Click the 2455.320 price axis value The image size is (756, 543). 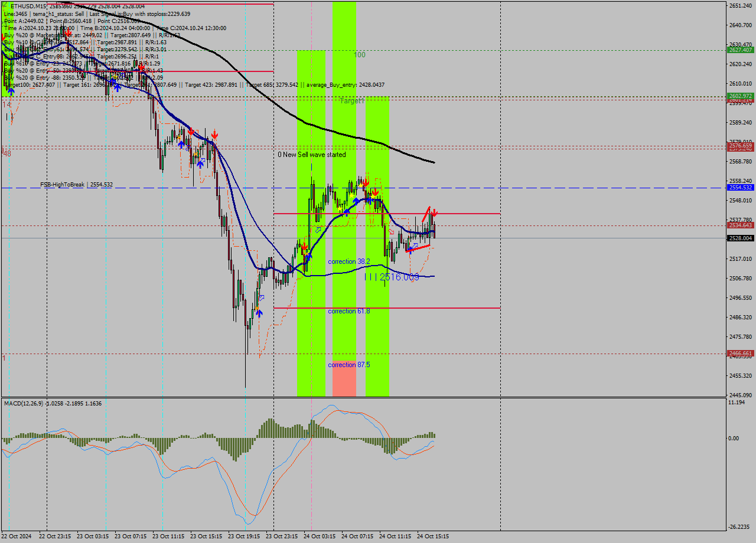tap(740, 375)
